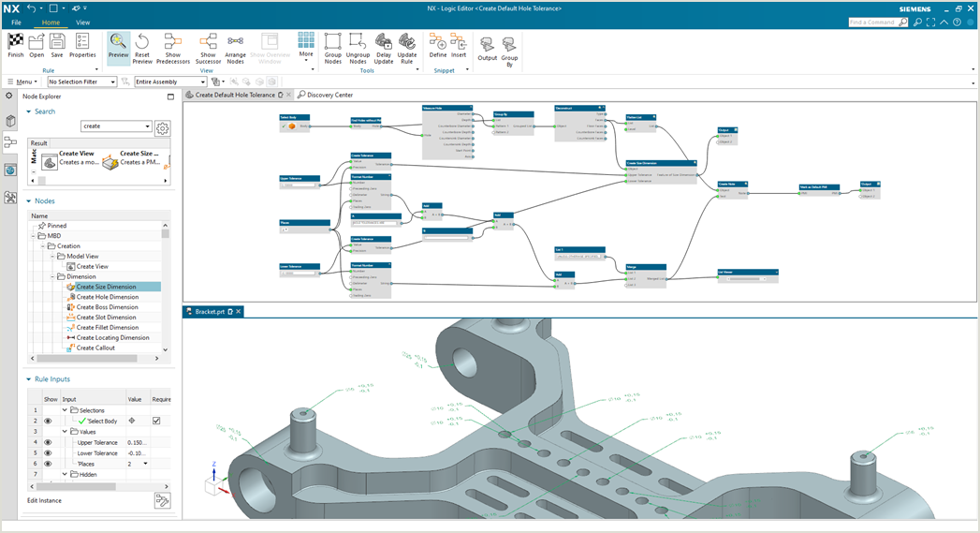The height and width of the screenshot is (533, 980).
Task: Collapse the Values group row
Action: pyautogui.click(x=65, y=432)
